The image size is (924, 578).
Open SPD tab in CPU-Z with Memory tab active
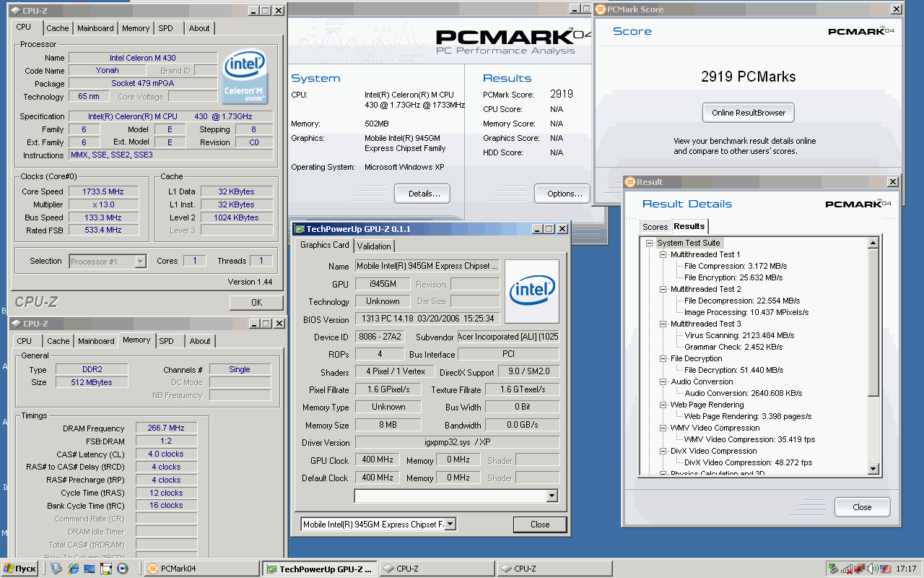point(166,341)
